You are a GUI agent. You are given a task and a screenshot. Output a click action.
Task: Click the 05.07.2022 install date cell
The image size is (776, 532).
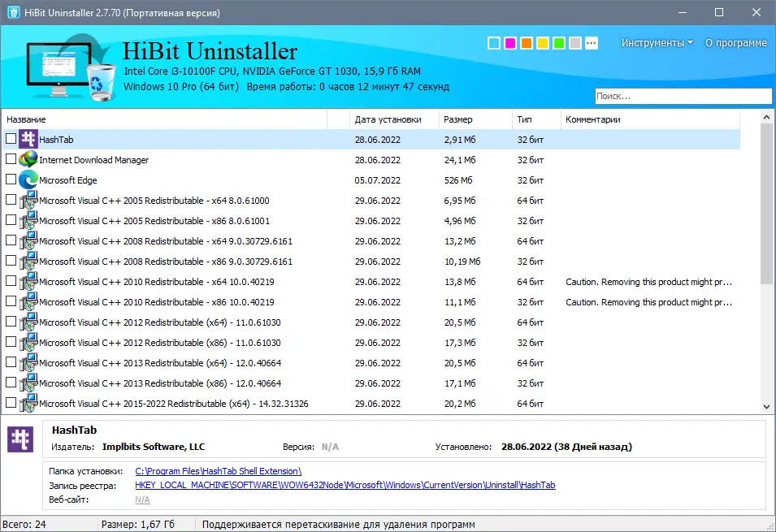point(378,180)
